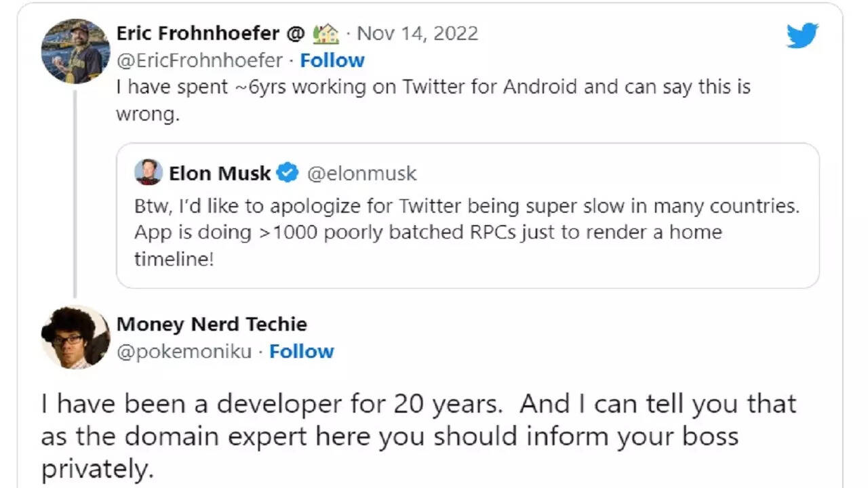This screenshot has width=868, height=488.
Task: Click the Money Nerd Techie display name
Action: click(212, 324)
